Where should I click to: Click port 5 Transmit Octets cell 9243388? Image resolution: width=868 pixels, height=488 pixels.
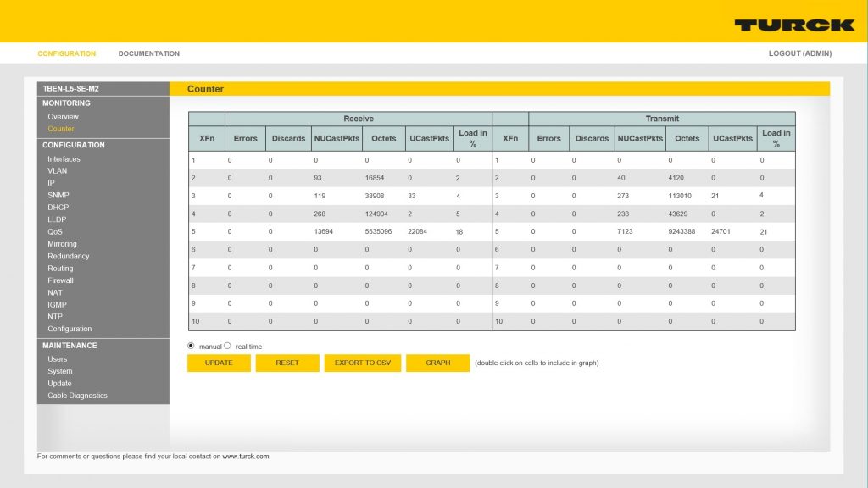[683, 231]
